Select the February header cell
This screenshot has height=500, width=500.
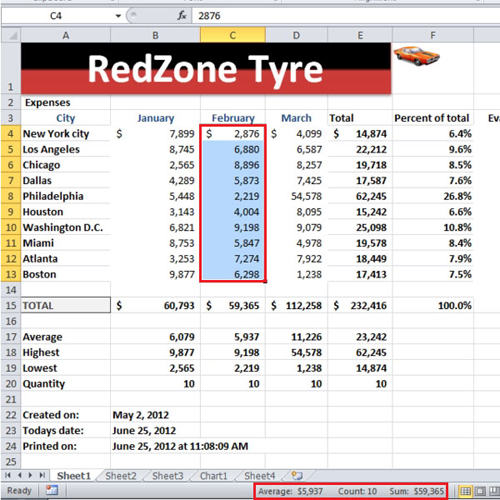click(x=233, y=118)
